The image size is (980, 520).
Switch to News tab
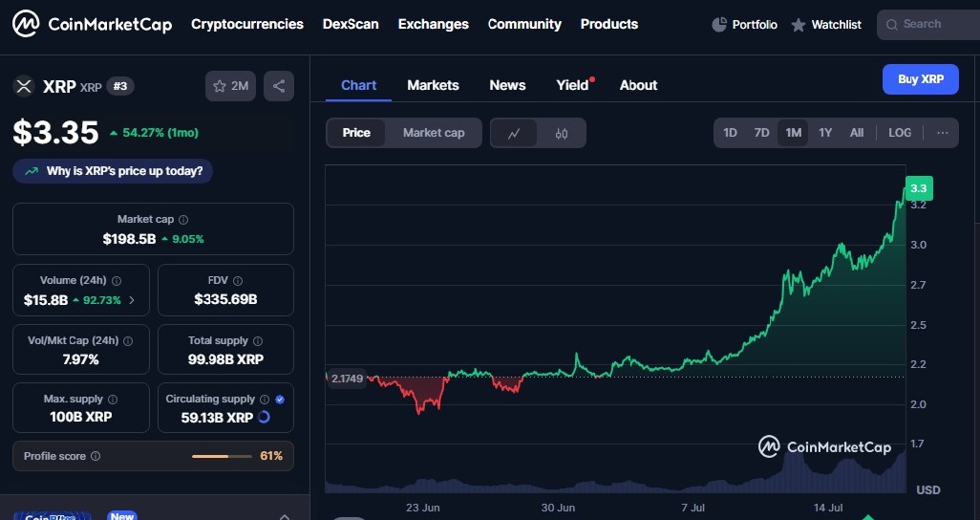[507, 85]
